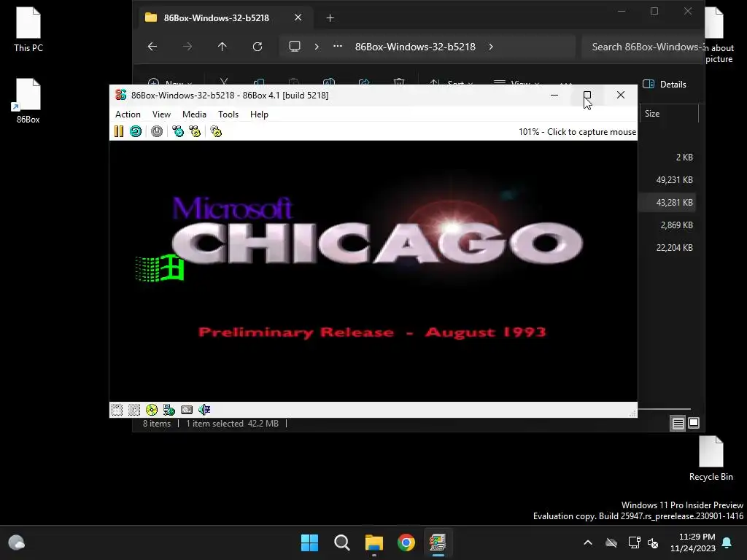Open 86Box machine settings icon
Viewport: 747px width, 560px height.
point(216,131)
